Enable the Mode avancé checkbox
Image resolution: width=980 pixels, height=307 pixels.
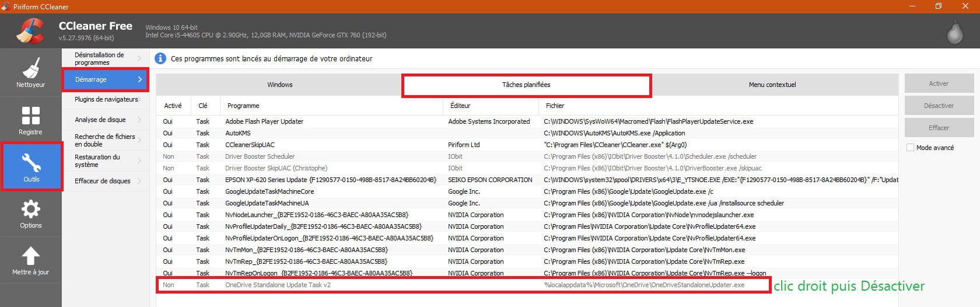click(x=910, y=148)
